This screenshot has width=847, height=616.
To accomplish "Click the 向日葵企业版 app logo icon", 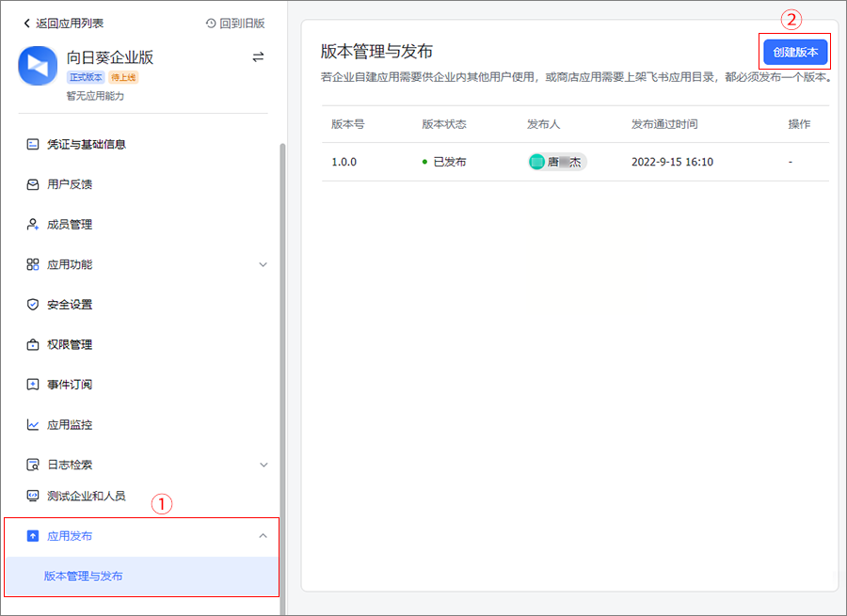I will tap(39, 66).
